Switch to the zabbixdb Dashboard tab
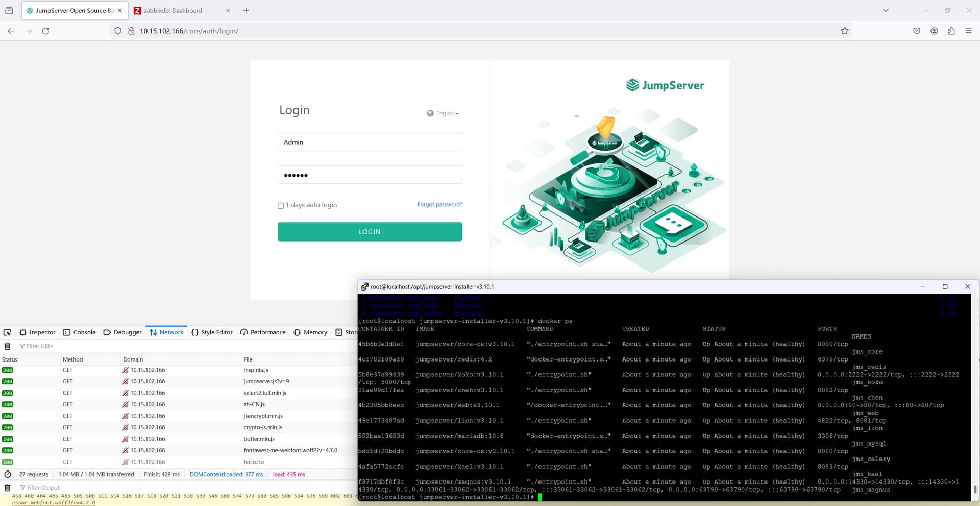This screenshot has height=506, width=980. click(182, 10)
